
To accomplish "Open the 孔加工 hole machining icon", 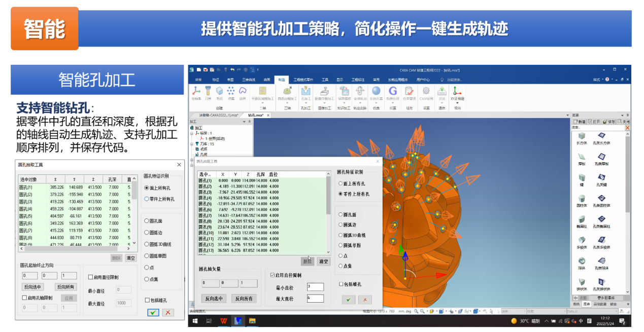I will [306, 92].
